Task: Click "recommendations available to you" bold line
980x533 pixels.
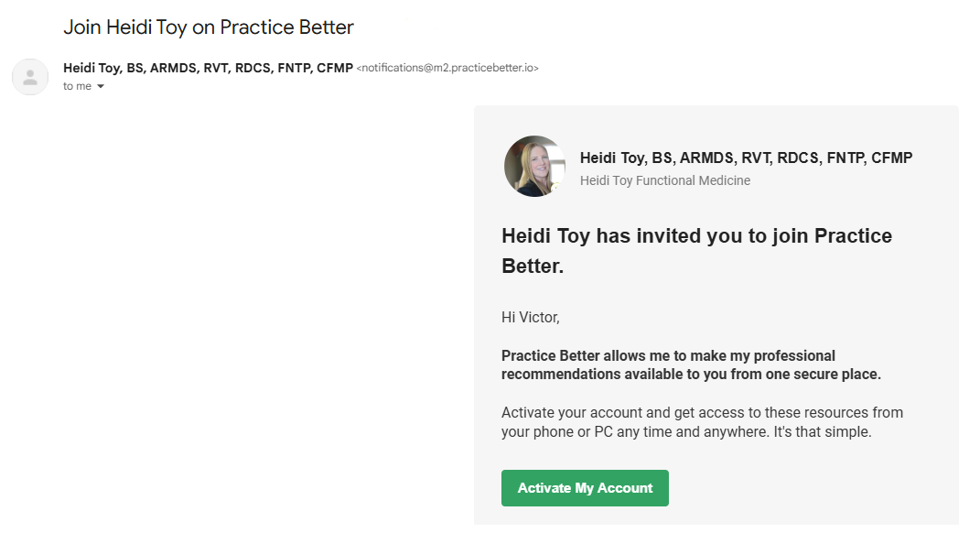Action: [691, 374]
